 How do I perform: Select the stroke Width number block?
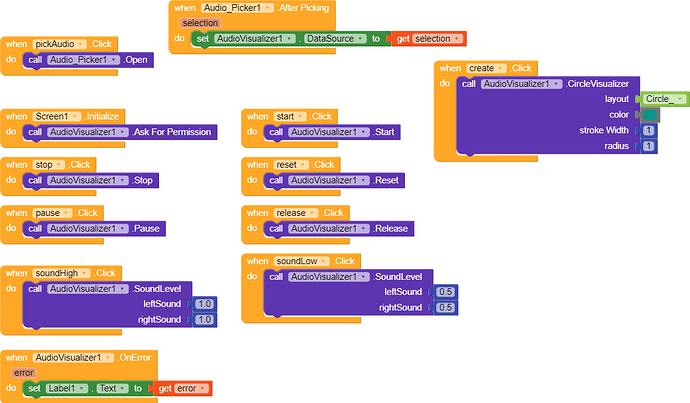pos(649,131)
